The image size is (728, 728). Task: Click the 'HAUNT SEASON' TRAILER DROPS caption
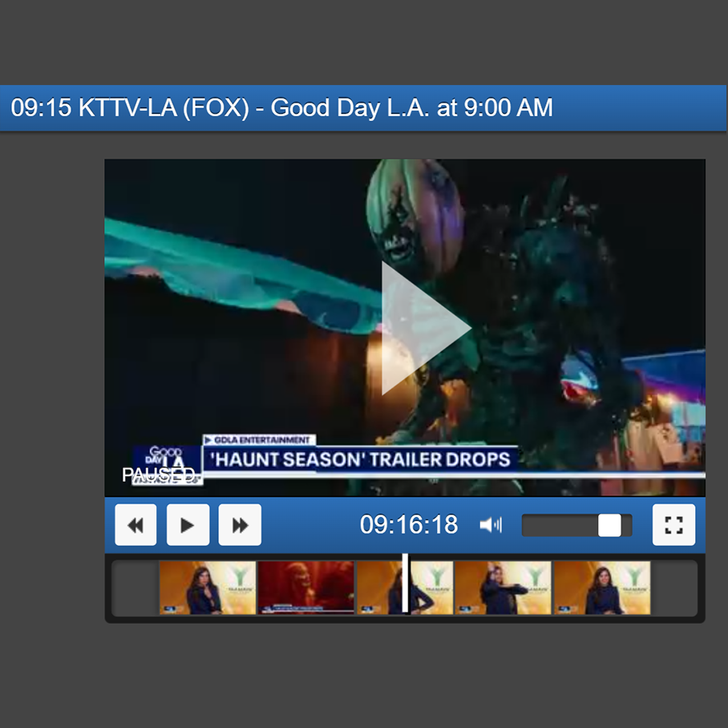pyautogui.click(x=360, y=459)
